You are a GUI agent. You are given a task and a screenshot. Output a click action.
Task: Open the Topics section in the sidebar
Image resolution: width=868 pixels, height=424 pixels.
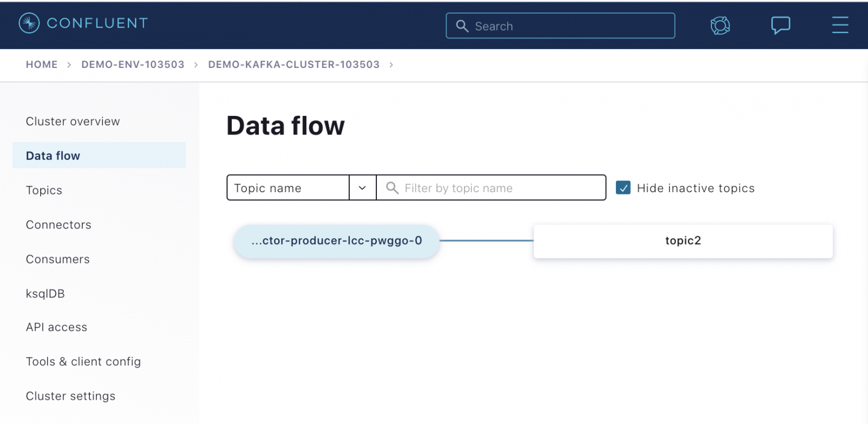(x=44, y=190)
